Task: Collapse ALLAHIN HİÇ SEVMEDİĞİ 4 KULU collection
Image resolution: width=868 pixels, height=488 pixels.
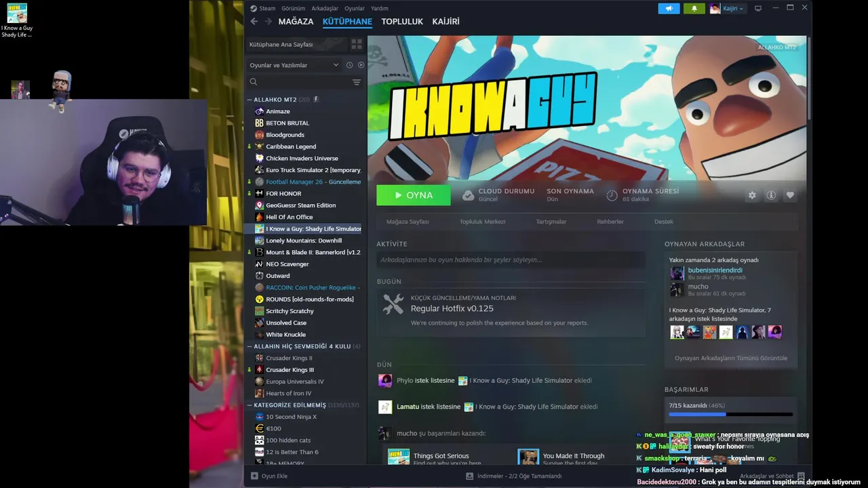Action: click(x=250, y=346)
